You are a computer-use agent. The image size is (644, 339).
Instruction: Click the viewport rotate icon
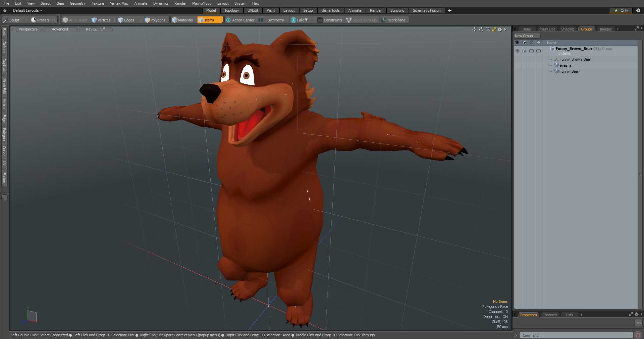[x=481, y=29]
